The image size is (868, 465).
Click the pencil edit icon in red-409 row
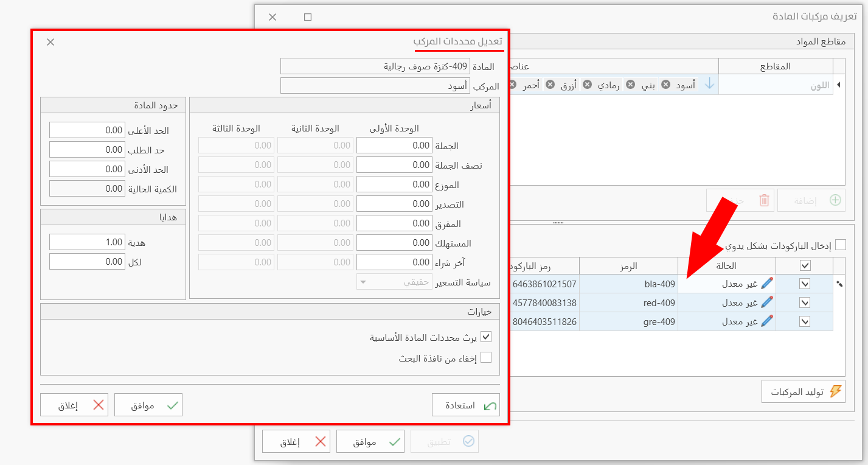[x=767, y=302]
